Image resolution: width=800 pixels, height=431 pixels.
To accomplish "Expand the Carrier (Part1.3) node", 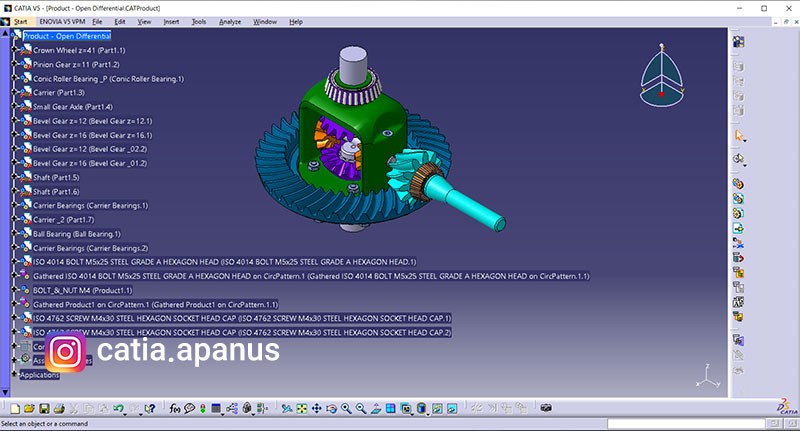I will click(15, 92).
